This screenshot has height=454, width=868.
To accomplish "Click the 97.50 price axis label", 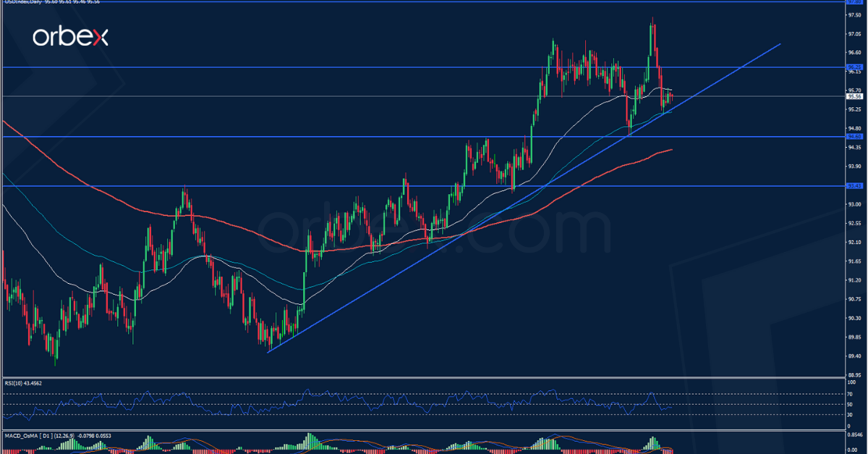I will click(855, 17).
